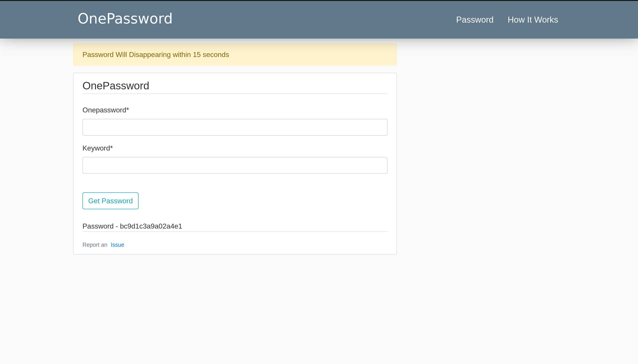Follow the Issue link
Viewport: 638px width, 364px height.
pyautogui.click(x=117, y=245)
